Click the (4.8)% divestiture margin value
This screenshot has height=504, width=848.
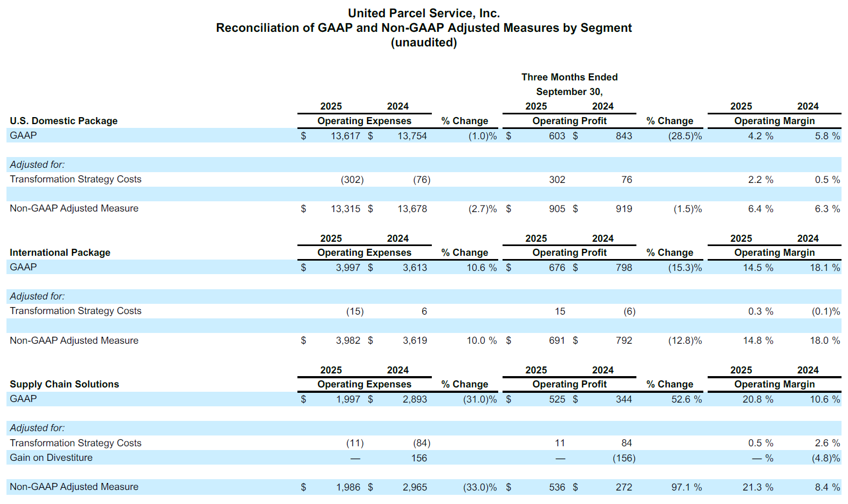[x=825, y=458]
